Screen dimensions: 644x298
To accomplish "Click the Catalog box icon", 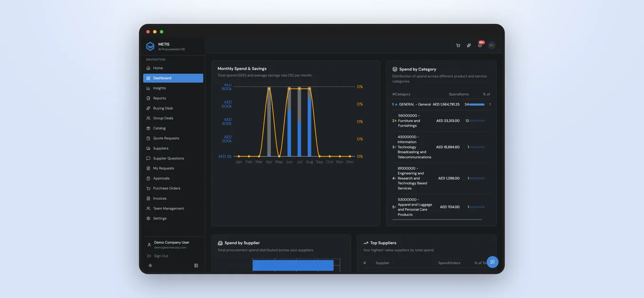I will tap(149, 128).
